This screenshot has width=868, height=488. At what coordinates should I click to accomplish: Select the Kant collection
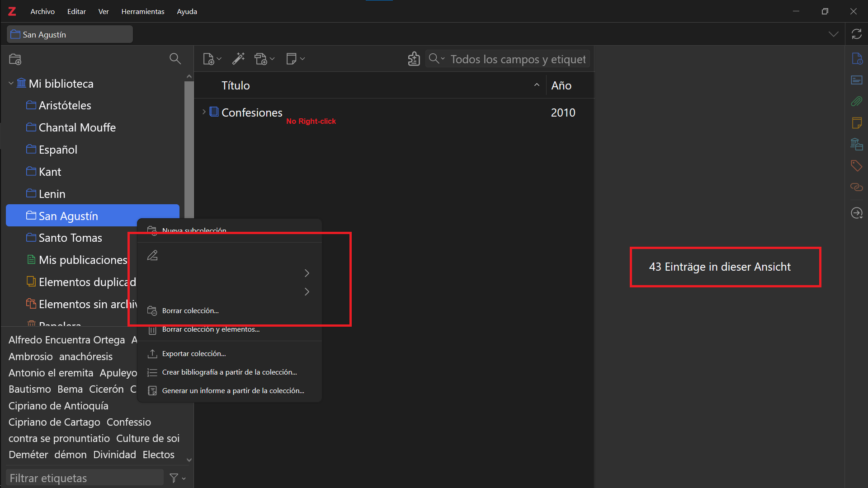[50, 172]
